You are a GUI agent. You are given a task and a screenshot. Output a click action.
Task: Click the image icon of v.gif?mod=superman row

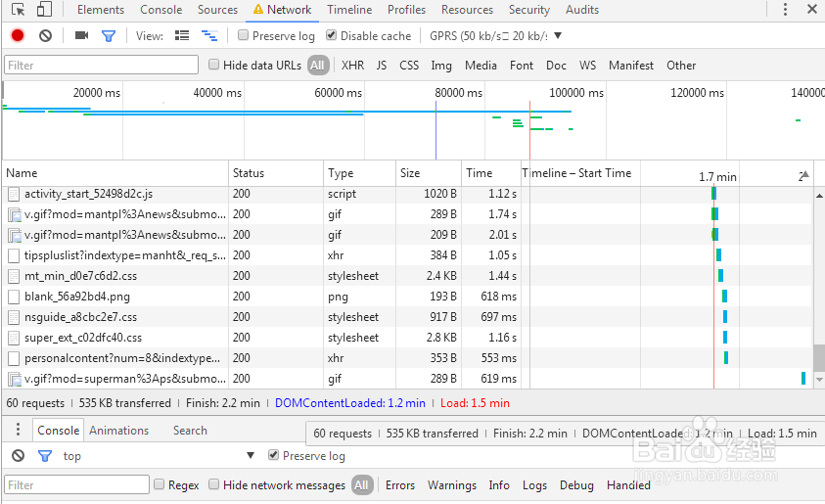[x=15, y=379]
